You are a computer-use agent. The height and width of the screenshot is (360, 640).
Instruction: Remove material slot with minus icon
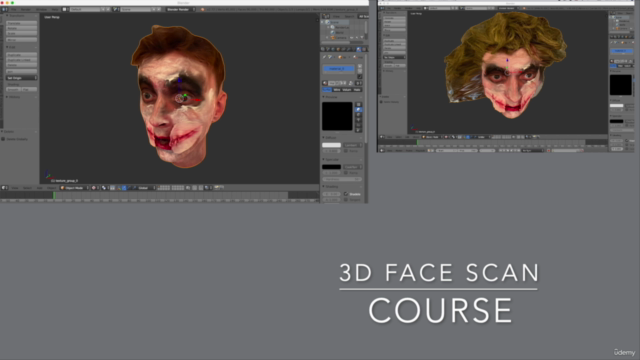(360, 71)
